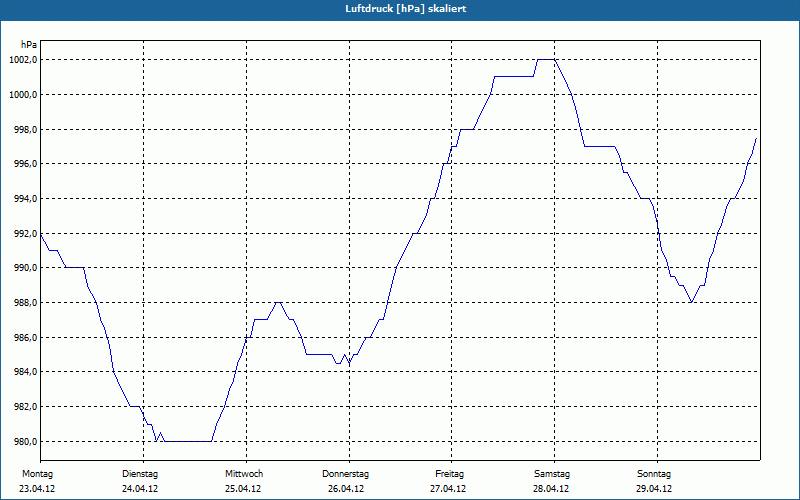The image size is (800, 500).
Task: Click the 988,0 y-axis label
Action: pos(25,303)
